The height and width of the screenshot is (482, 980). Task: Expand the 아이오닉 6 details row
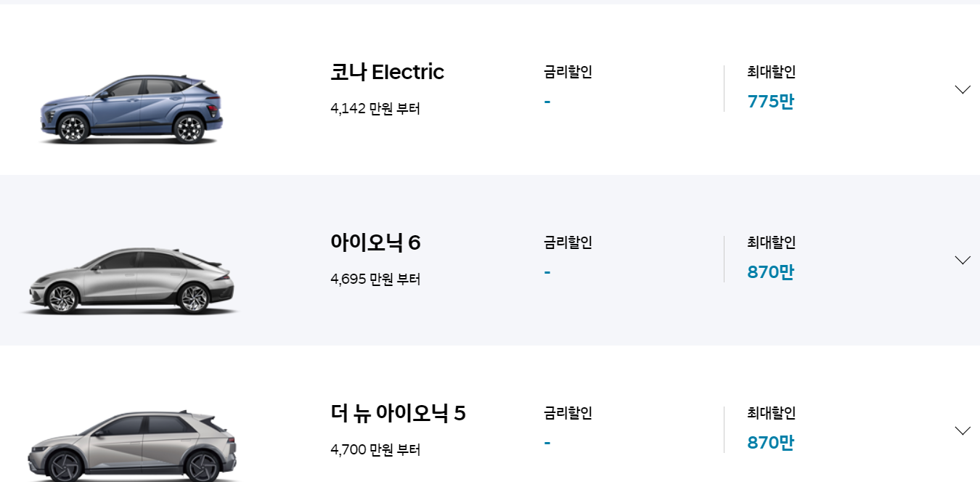(x=963, y=259)
